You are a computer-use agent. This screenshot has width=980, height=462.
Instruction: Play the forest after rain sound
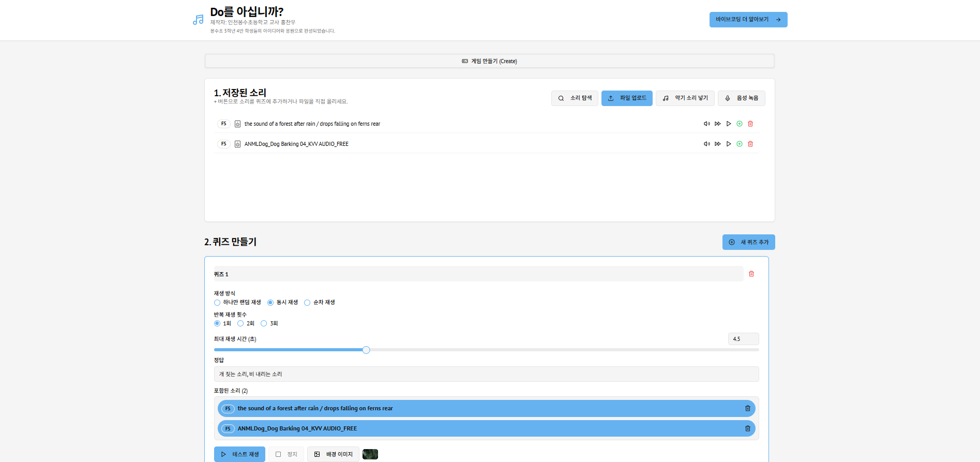(x=729, y=124)
